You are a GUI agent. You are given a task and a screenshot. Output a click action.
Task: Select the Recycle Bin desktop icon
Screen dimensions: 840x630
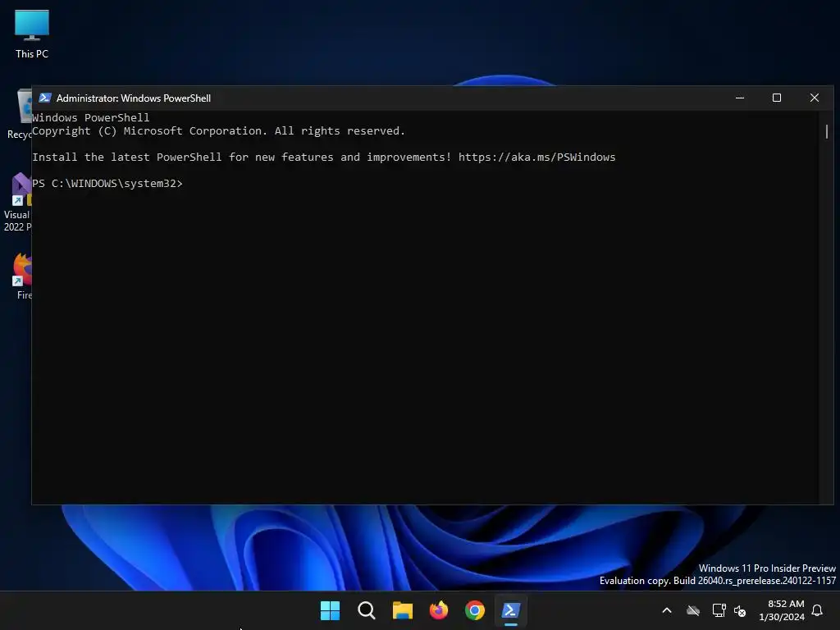tap(20, 114)
